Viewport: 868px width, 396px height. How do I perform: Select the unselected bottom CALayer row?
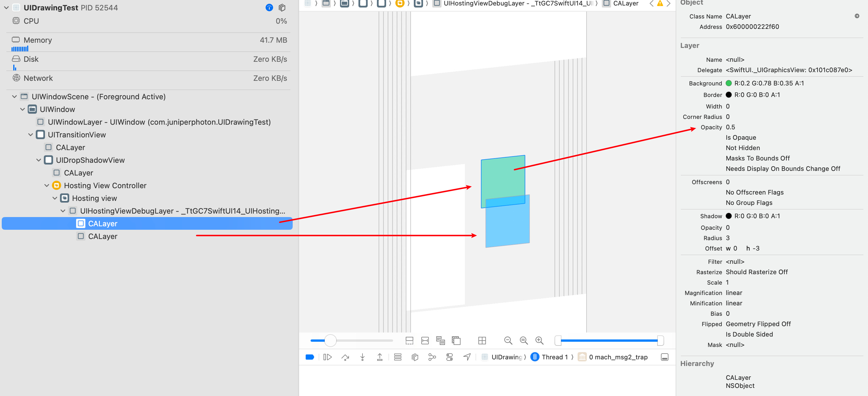pyautogui.click(x=102, y=236)
